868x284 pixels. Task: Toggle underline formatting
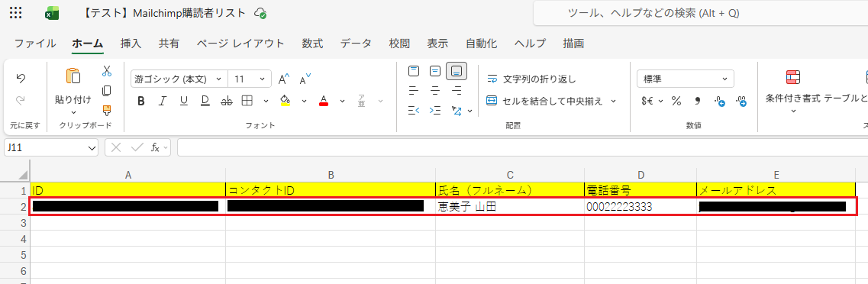tap(184, 101)
